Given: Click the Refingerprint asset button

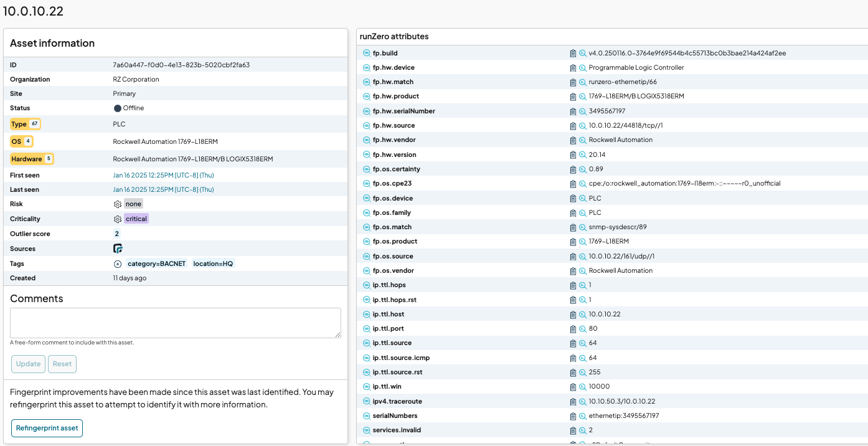Looking at the screenshot, I should (x=47, y=428).
